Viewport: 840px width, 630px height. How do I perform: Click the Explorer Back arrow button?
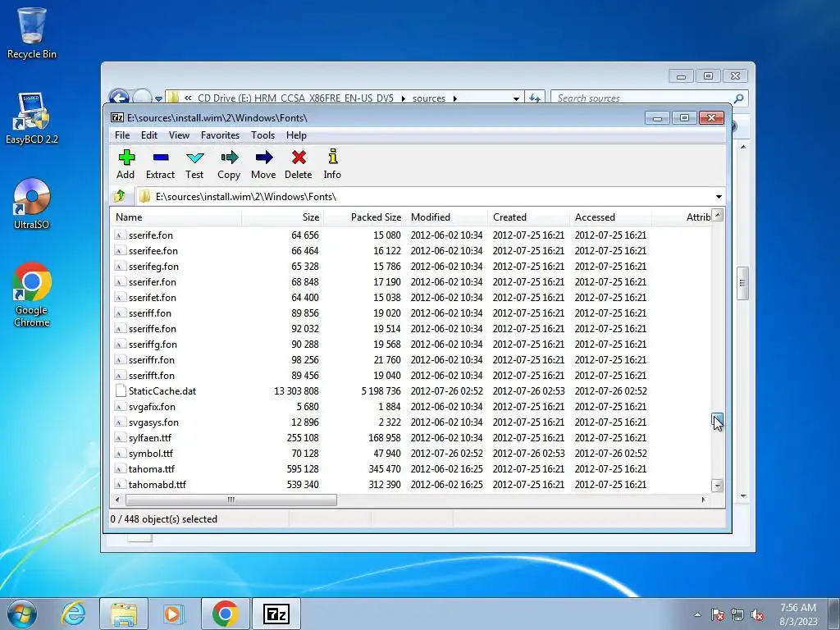(x=119, y=97)
